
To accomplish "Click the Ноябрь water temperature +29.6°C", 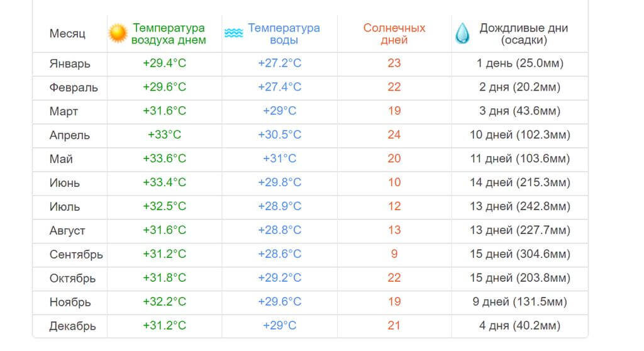I will [x=280, y=302].
